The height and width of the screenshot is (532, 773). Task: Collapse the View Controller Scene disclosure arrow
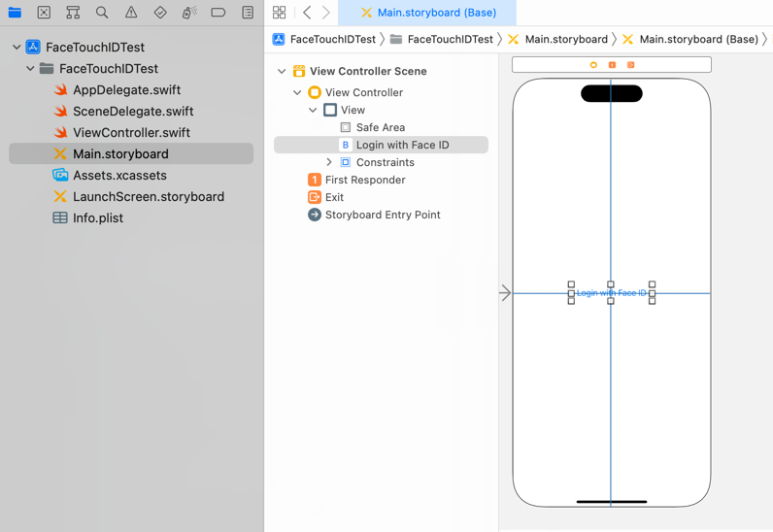coord(282,72)
